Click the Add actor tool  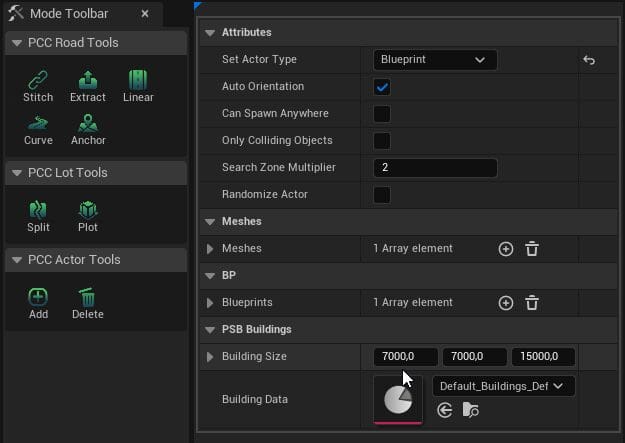point(38,302)
